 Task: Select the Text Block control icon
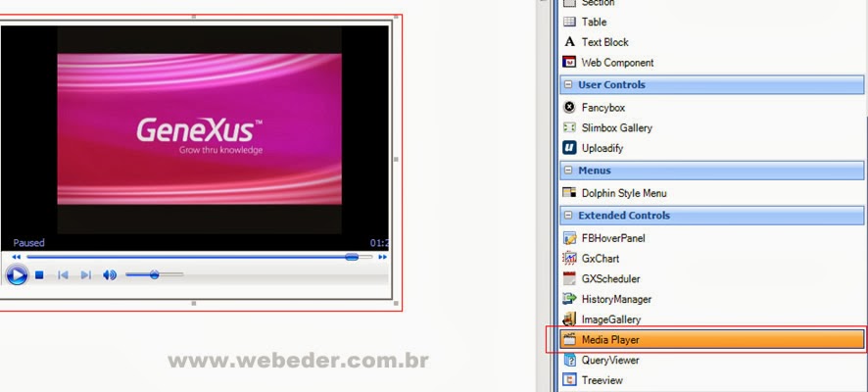(x=569, y=42)
